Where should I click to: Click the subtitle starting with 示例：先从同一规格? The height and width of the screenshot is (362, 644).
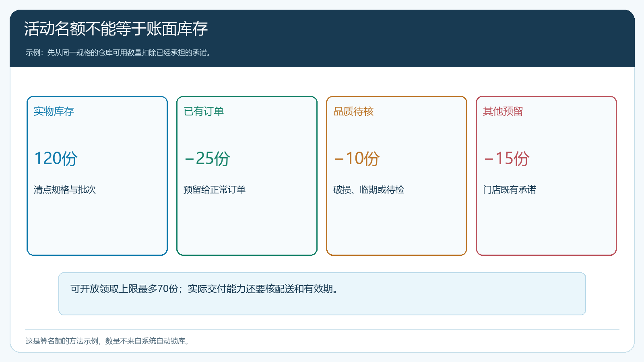point(119,53)
